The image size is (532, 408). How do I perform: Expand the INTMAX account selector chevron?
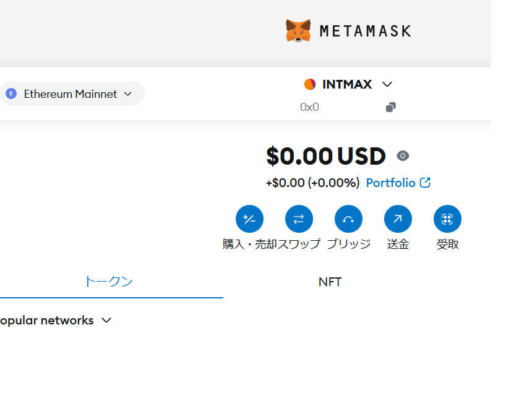click(387, 84)
